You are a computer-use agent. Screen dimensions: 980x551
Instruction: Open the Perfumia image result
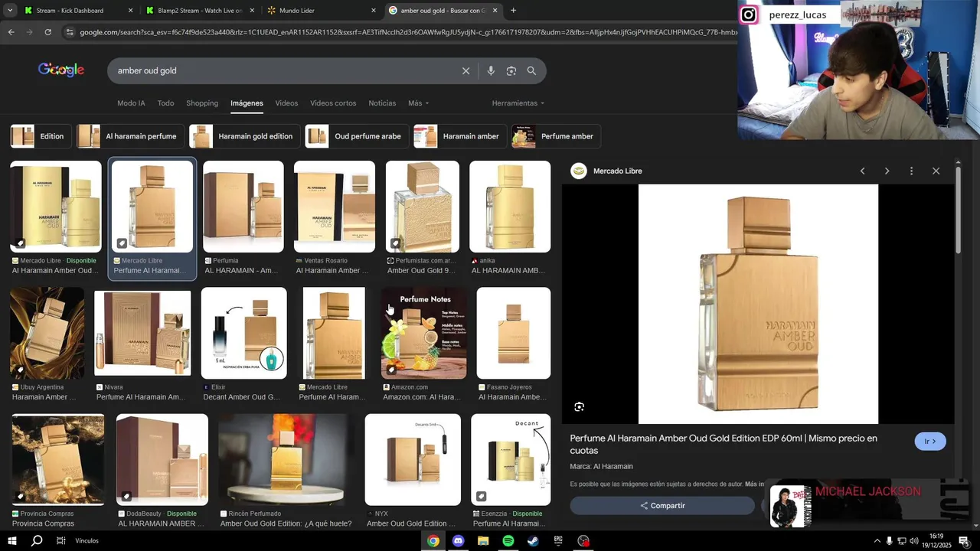click(x=243, y=207)
